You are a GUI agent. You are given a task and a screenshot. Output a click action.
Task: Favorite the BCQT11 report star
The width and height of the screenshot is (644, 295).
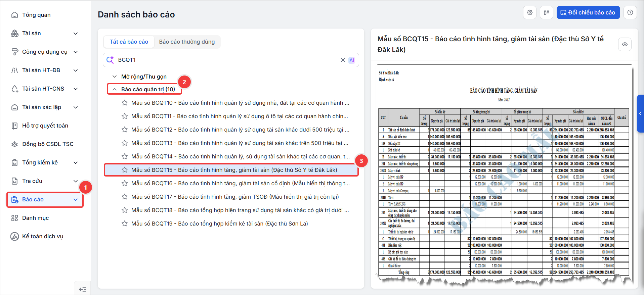click(x=125, y=116)
